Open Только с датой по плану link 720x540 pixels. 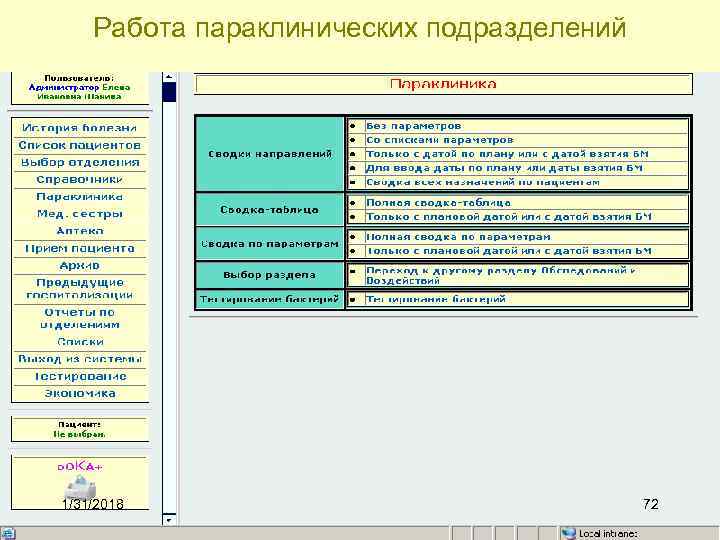tap(507, 154)
